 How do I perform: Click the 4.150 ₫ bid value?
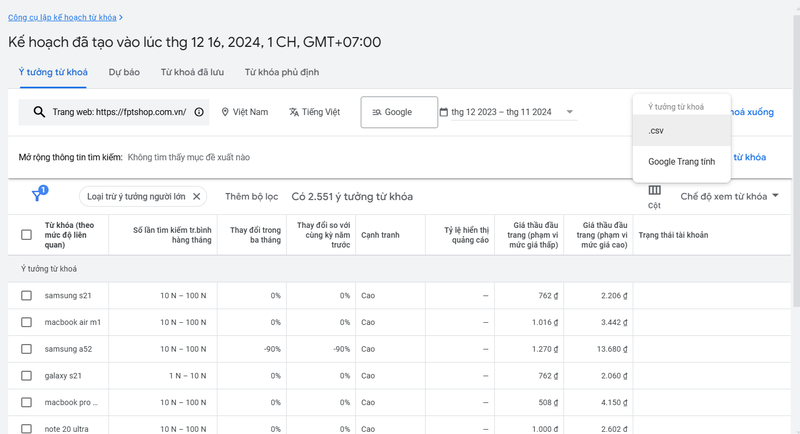pyautogui.click(x=614, y=402)
